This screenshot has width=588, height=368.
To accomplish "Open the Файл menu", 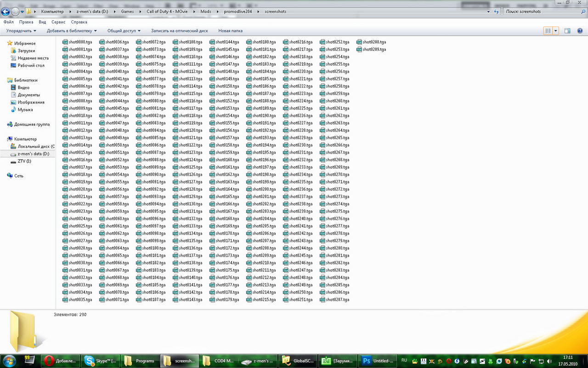I will point(8,22).
